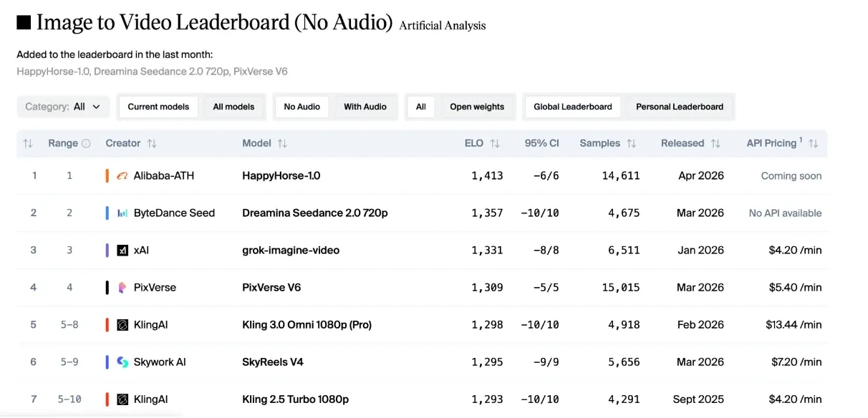Sort by Creator using its arrows icon

(151, 144)
